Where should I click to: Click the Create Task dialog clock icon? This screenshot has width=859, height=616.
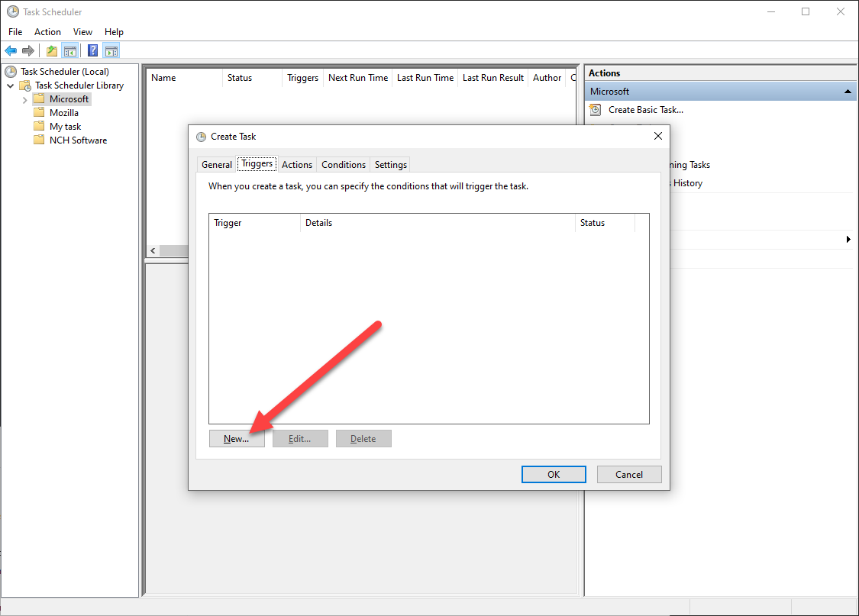point(201,137)
